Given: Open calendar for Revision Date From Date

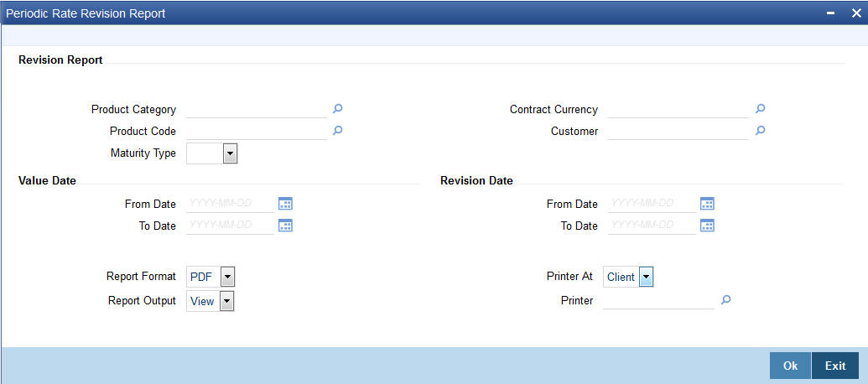Looking at the screenshot, I should tap(708, 204).
